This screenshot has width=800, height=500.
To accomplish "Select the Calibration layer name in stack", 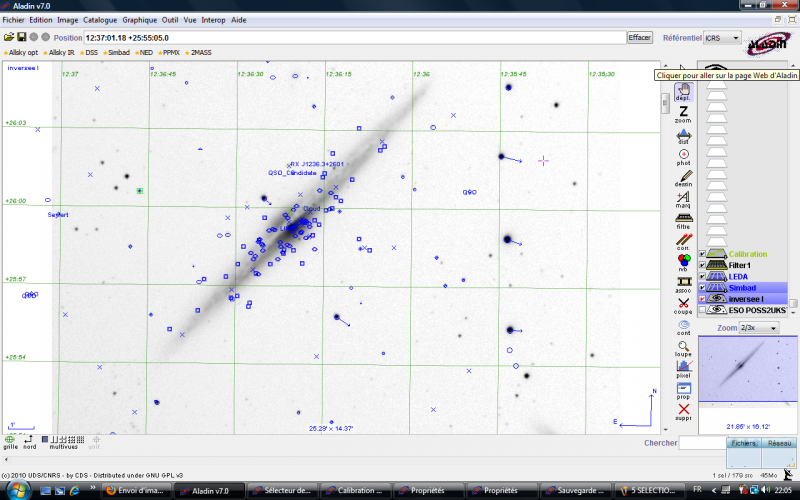I will [x=747, y=254].
